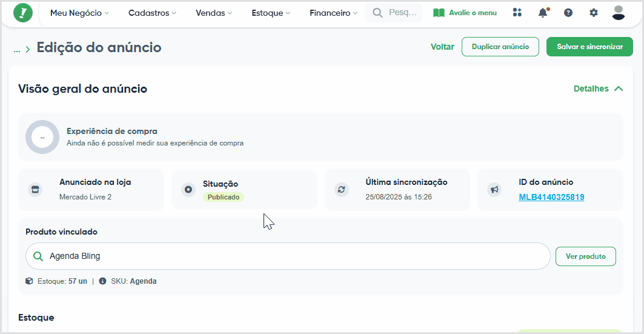Click the Publicado status badge
The width and height of the screenshot is (644, 334).
coord(224,197)
